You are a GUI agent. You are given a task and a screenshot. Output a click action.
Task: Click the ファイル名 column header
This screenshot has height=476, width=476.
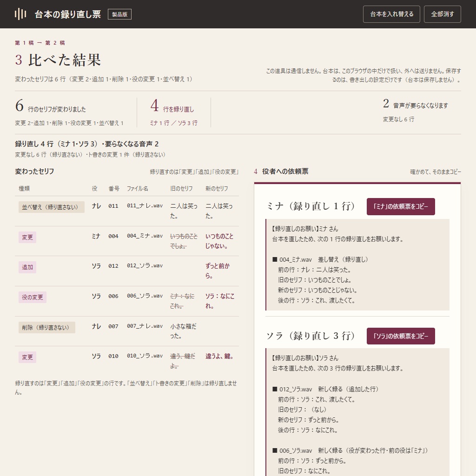tap(138, 189)
